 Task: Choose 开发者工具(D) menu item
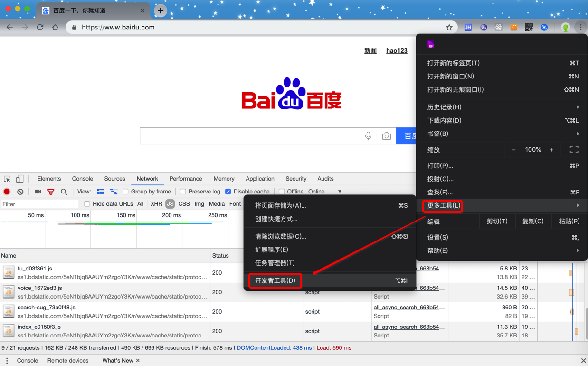click(330, 280)
